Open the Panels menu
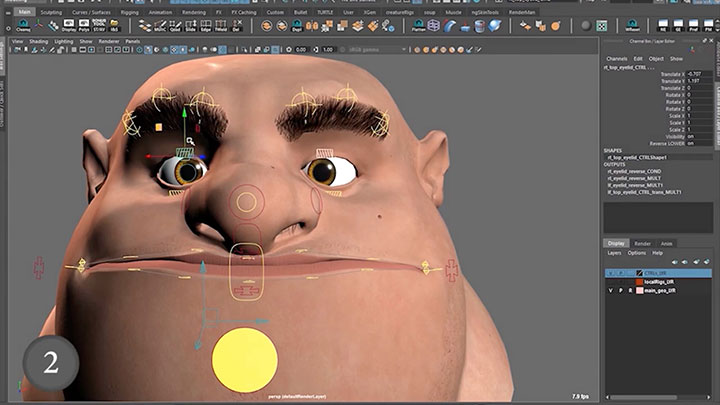Image resolution: width=720 pixels, height=405 pixels. click(133, 41)
